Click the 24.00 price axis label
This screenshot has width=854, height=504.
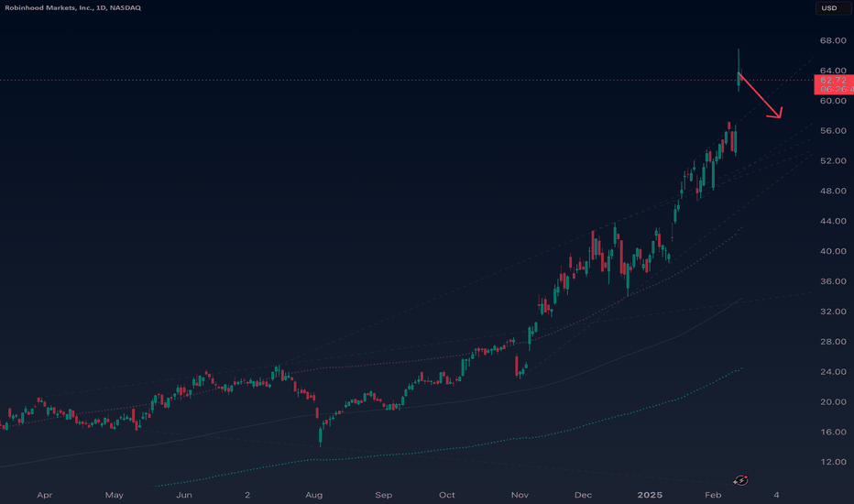(833, 372)
